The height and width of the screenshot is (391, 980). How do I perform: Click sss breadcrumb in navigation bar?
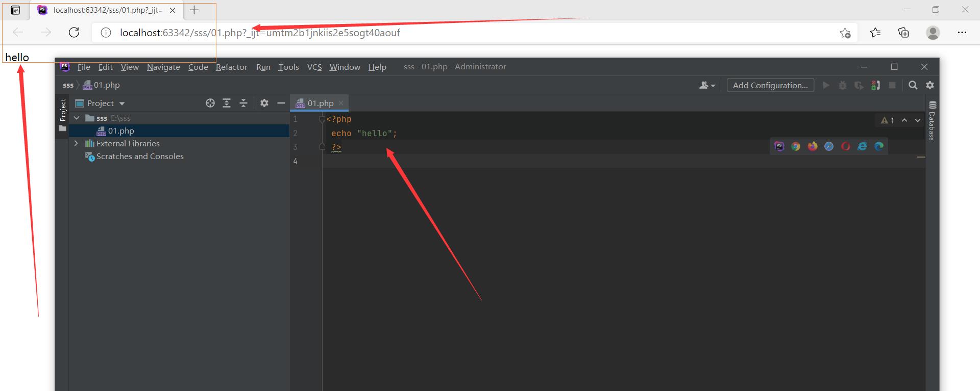(x=68, y=85)
